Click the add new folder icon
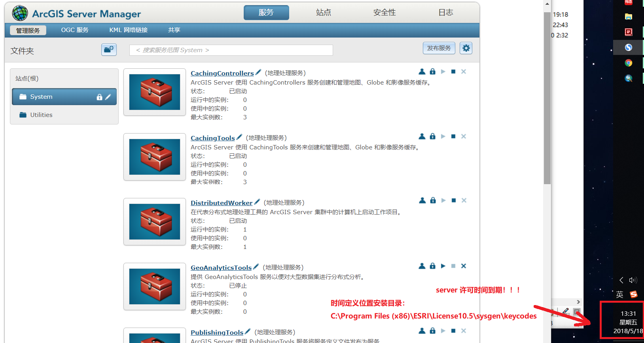Viewport: 644px width, 343px height. click(x=109, y=49)
